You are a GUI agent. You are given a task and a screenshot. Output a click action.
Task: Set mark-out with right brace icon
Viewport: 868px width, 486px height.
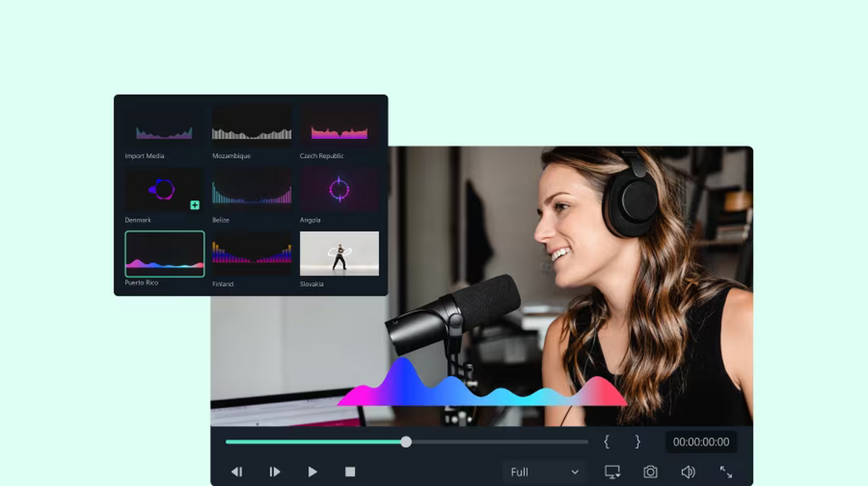click(637, 441)
